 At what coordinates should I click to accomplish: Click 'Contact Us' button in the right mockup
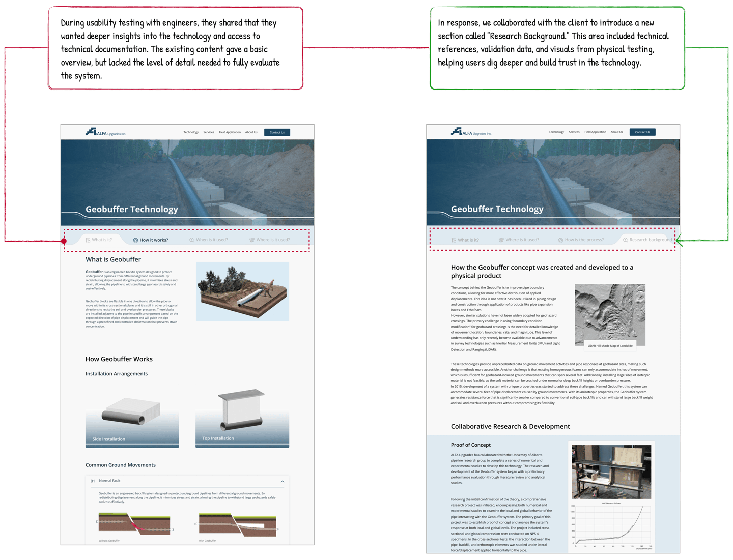[642, 132]
